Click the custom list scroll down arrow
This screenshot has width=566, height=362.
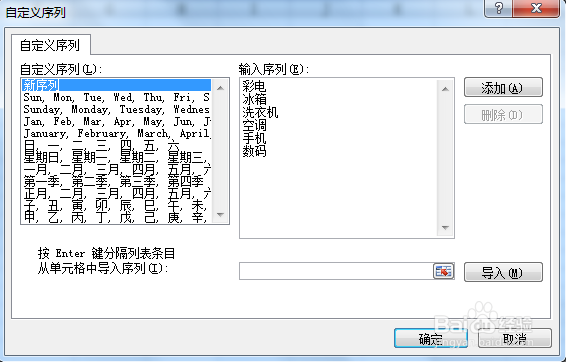221,215
